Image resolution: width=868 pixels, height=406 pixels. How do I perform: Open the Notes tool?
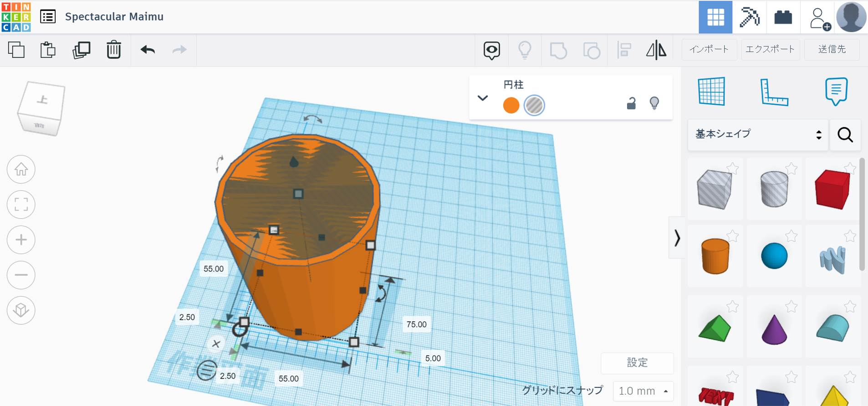point(836,91)
